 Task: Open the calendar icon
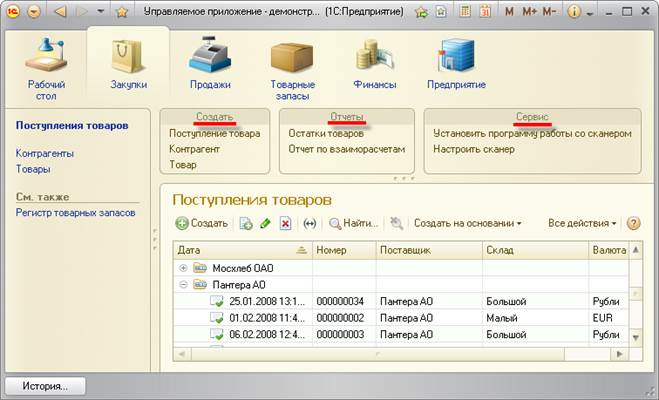485,11
